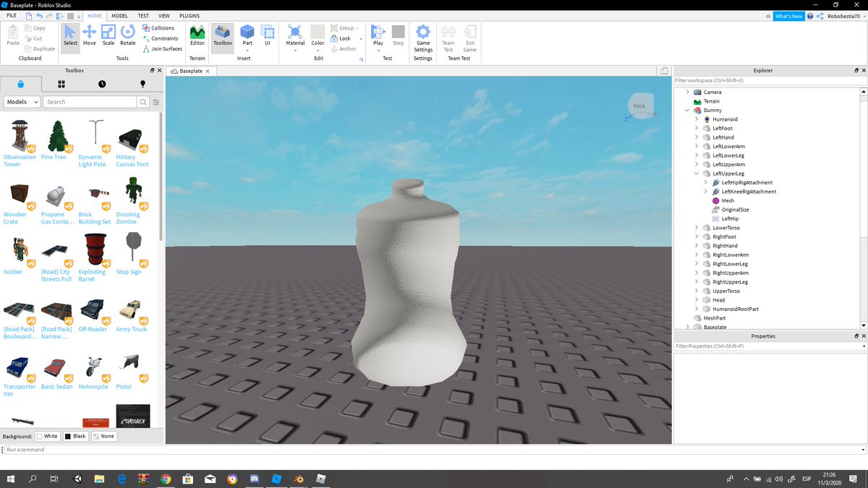868x488 pixels.
Task: Expand the Camera node in Explorer
Action: coord(688,93)
